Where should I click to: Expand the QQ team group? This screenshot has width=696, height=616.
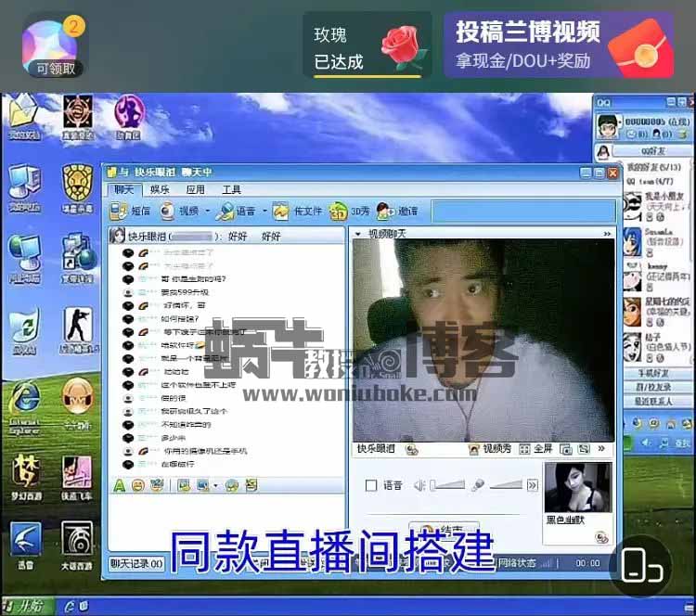[x=650, y=181]
